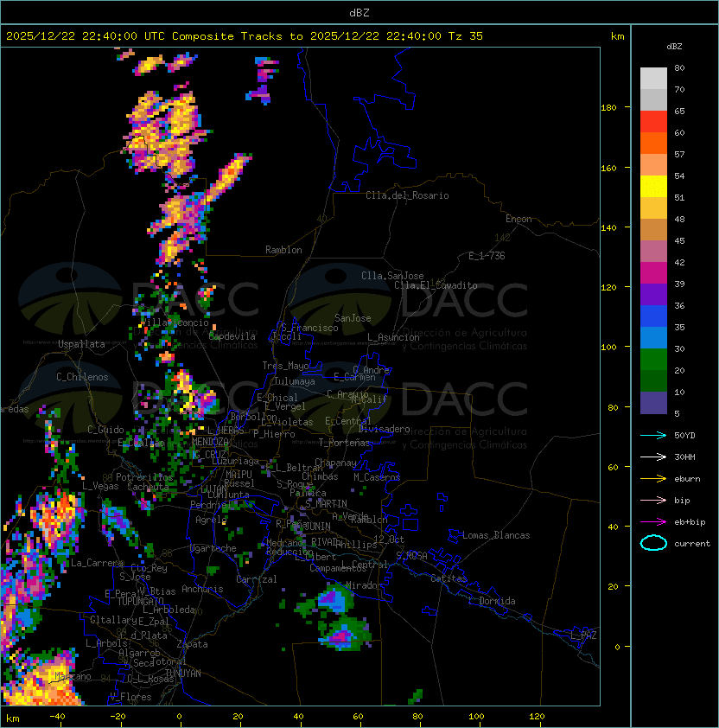
Task: Click the 'V_Flores' map label
Action: (x=130, y=697)
